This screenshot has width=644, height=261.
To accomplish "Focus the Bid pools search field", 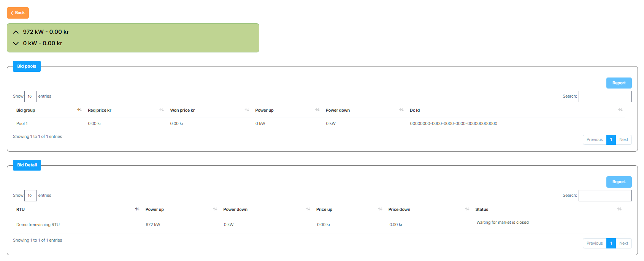I will pos(605,96).
